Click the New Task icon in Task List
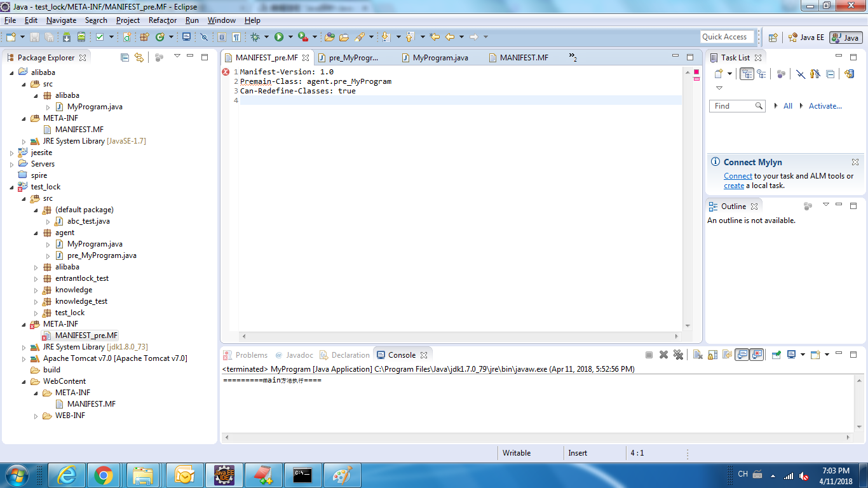This screenshot has height=488, width=868. click(719, 74)
